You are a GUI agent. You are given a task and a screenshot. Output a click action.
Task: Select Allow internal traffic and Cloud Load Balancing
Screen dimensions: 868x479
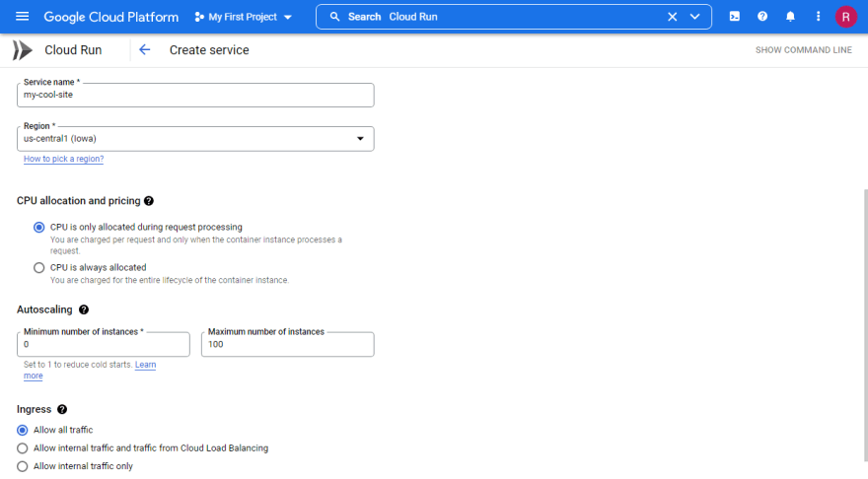click(x=22, y=448)
